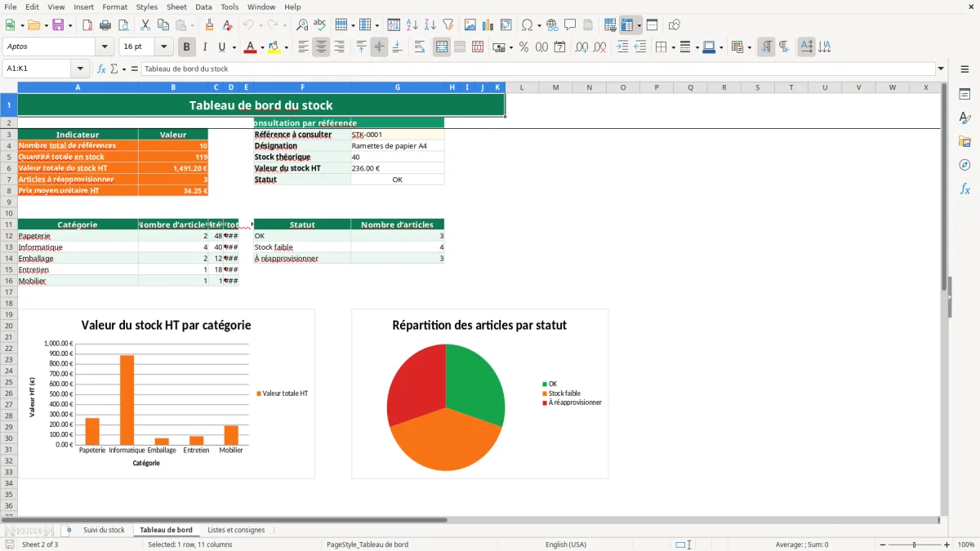Open the background color dropdown arrow
The image size is (980, 551).
coord(286,47)
